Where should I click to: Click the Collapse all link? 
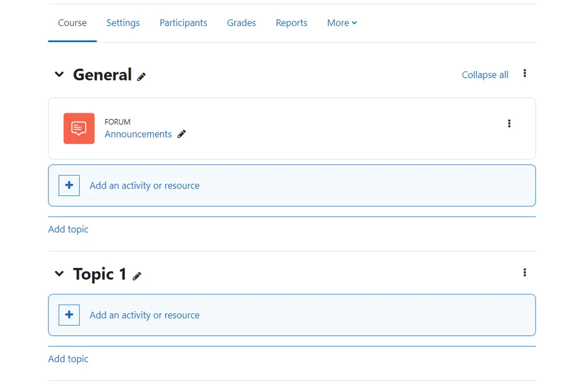[x=484, y=74]
